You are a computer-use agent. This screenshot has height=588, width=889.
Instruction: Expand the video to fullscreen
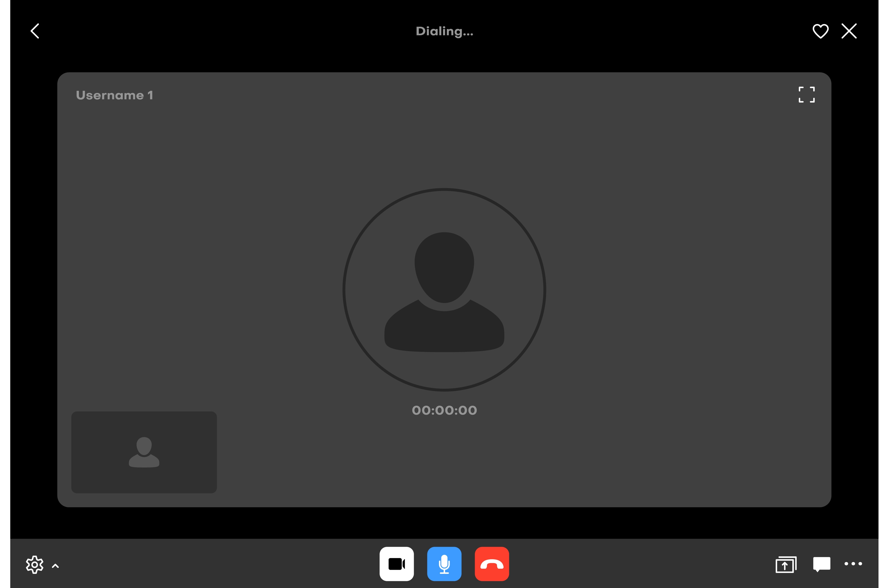click(x=806, y=94)
